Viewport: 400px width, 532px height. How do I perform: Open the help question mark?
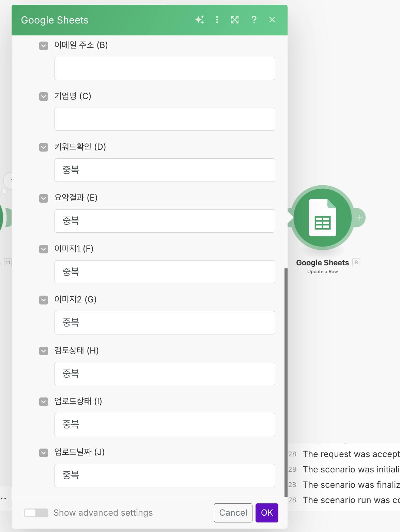coord(254,20)
